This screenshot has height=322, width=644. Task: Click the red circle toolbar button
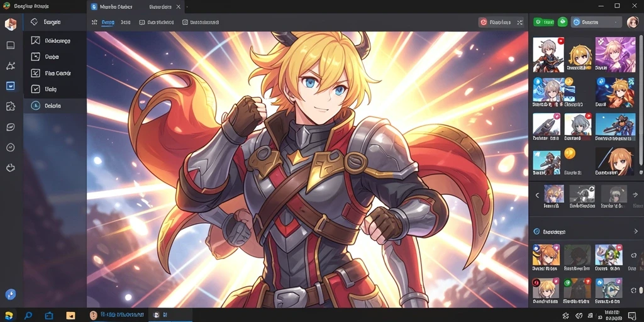tap(494, 22)
